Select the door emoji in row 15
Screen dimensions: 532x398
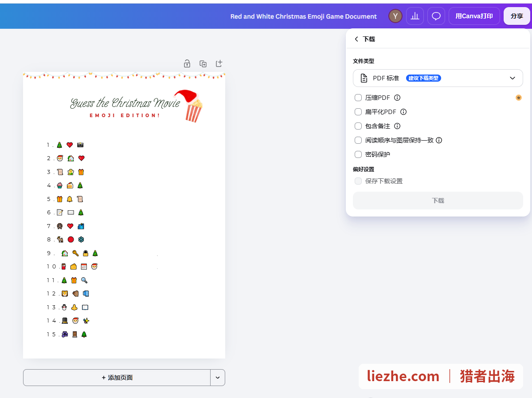click(74, 334)
